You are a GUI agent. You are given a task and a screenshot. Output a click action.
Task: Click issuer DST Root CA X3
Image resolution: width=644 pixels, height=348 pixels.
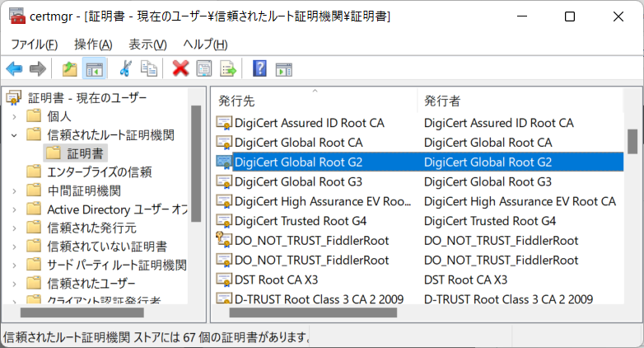pos(465,280)
